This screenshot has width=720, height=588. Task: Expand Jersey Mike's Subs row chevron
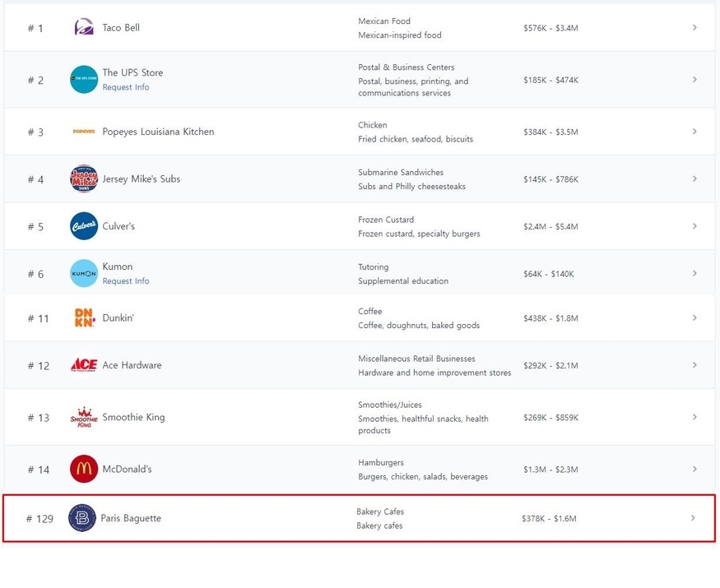tap(694, 178)
